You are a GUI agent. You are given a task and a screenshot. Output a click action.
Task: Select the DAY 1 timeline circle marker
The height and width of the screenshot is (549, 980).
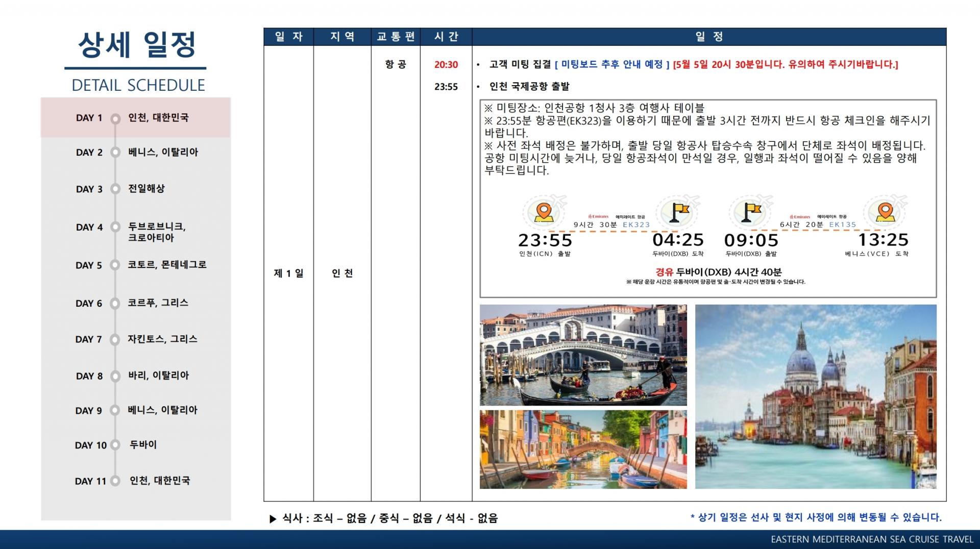[115, 118]
